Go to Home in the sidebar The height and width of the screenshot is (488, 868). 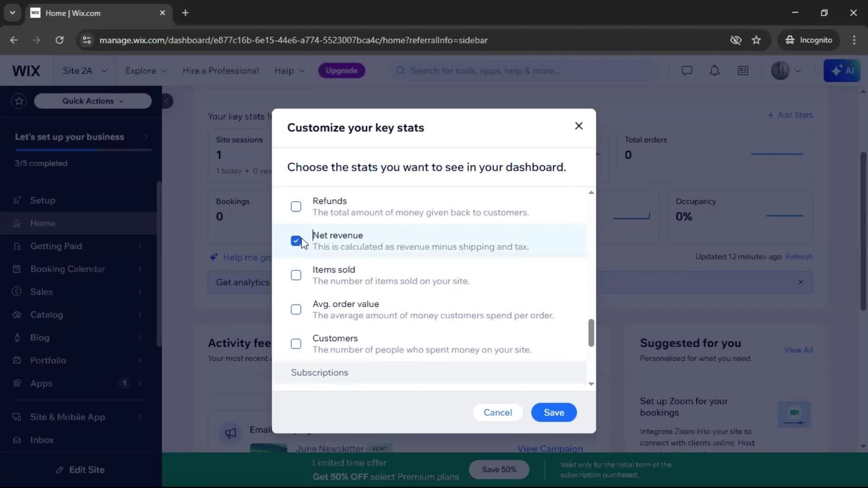pyautogui.click(x=78, y=223)
